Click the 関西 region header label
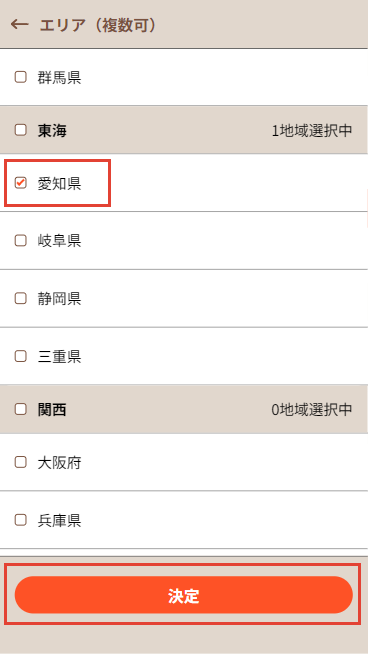 (x=52, y=410)
